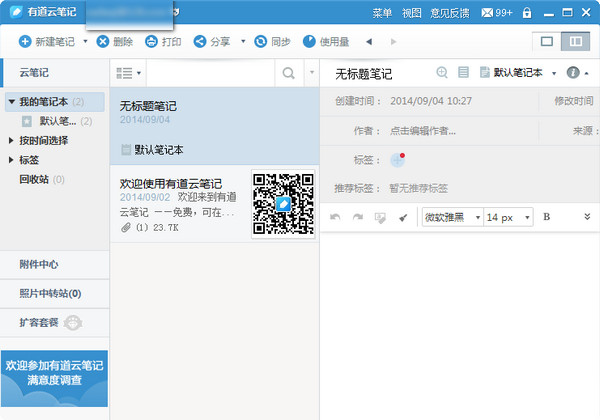This screenshot has height=420, width=600.
Task: Switch to single-pane layout view
Action: (547, 42)
